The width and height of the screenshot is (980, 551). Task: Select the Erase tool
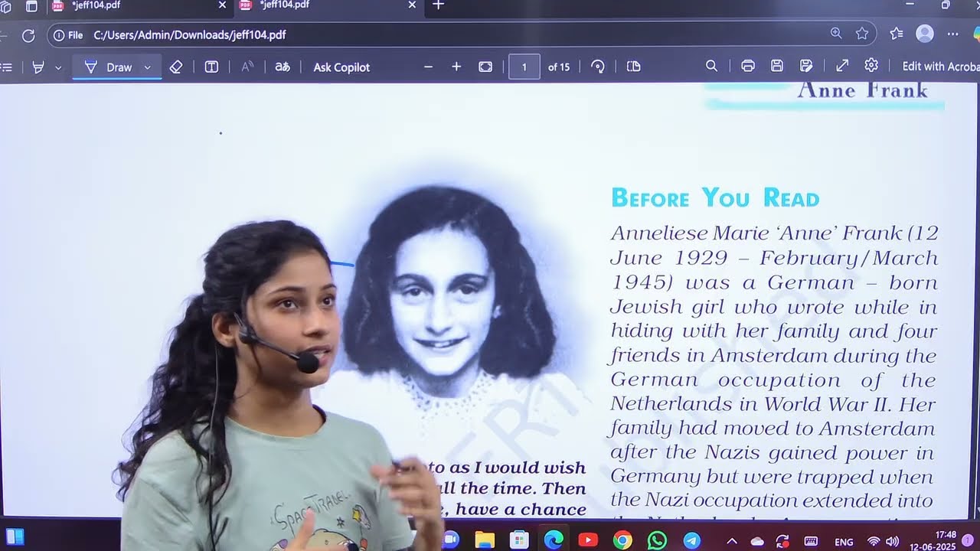pos(175,67)
